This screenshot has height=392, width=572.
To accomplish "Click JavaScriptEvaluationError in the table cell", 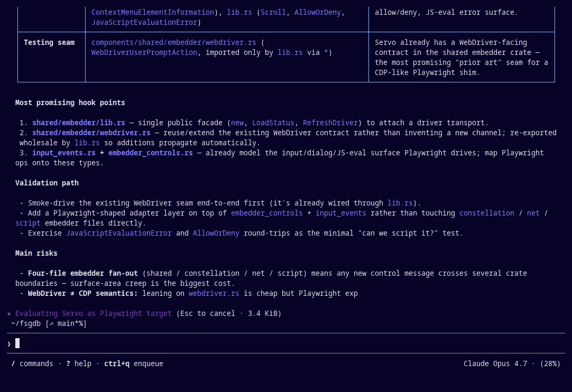I will click(x=144, y=22).
